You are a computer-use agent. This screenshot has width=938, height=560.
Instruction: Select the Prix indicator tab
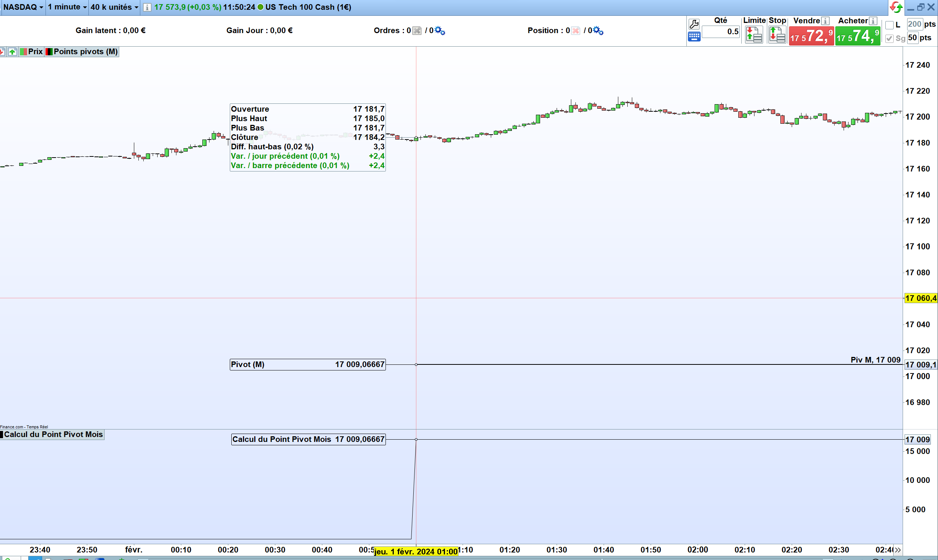(x=32, y=52)
